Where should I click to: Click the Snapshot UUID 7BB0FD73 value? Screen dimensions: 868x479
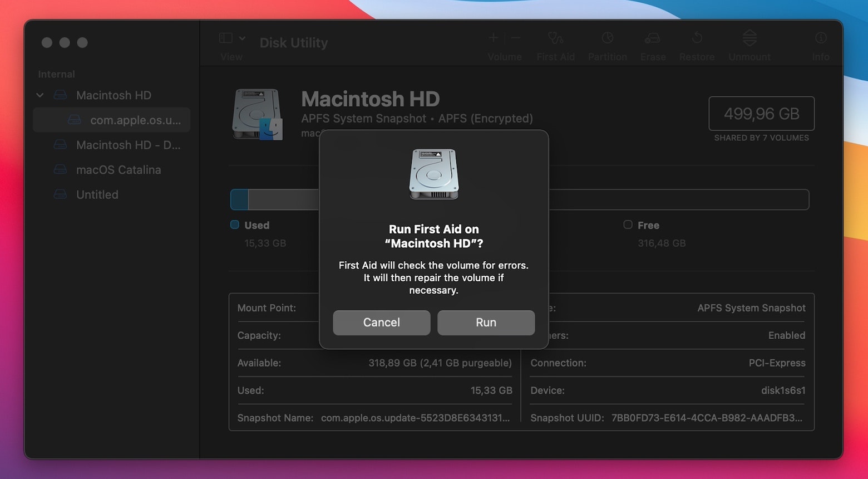click(707, 418)
